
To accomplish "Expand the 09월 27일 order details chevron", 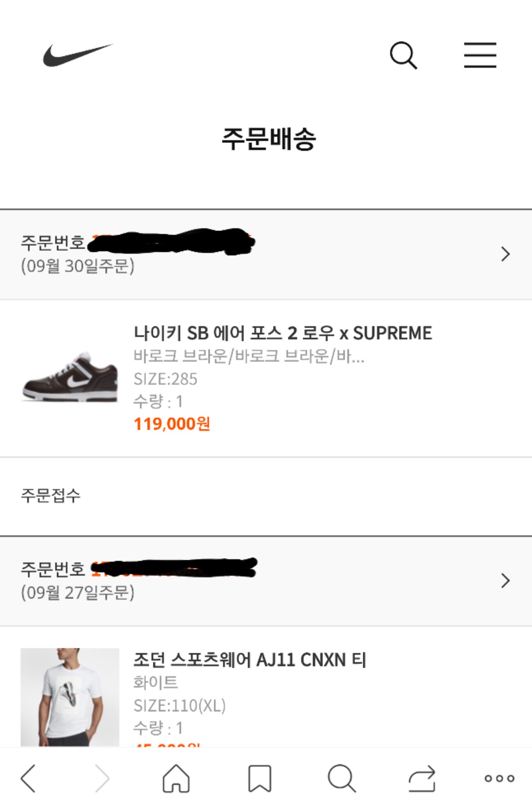I will click(x=505, y=581).
